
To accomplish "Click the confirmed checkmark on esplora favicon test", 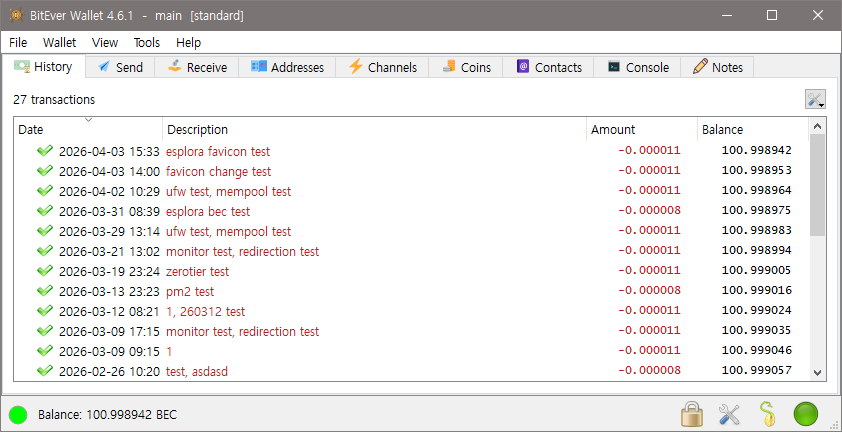I will click(x=44, y=151).
